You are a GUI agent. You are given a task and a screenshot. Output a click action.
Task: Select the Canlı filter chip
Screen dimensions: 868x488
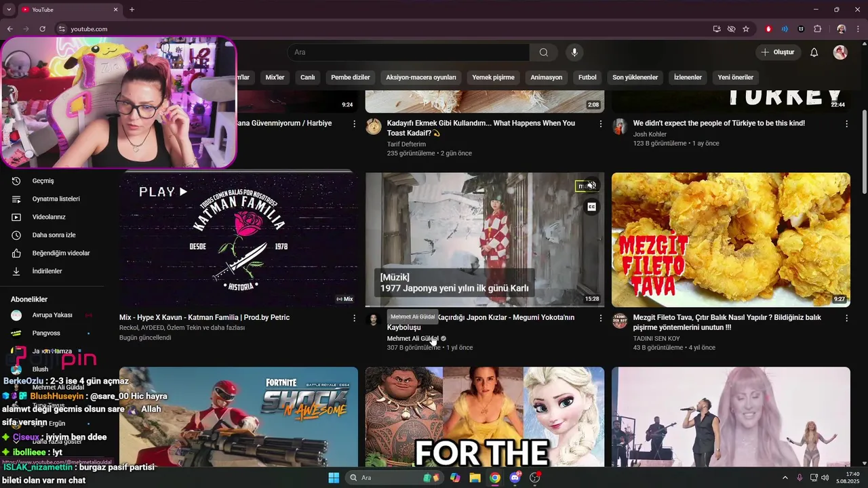point(308,77)
